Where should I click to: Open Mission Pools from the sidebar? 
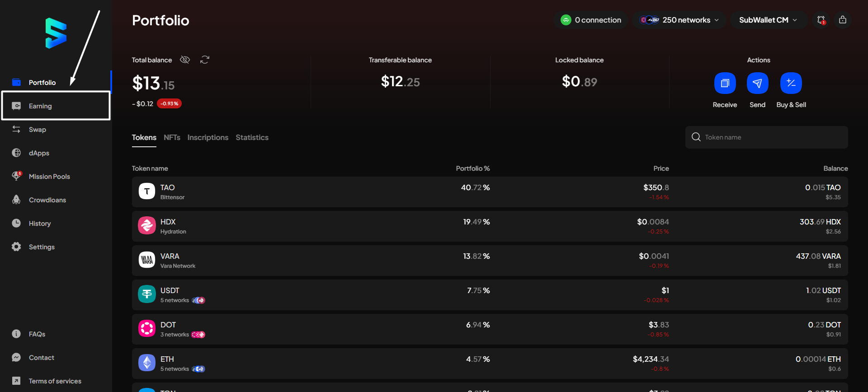click(49, 177)
